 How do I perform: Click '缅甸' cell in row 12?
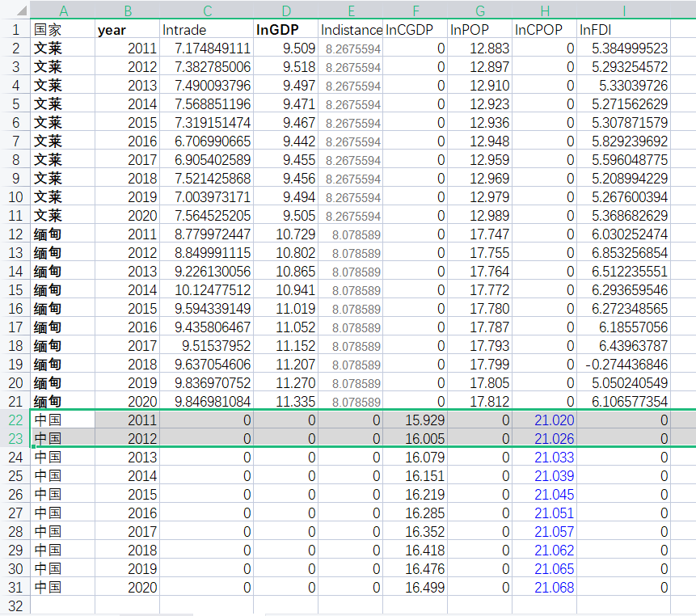[x=62, y=234]
